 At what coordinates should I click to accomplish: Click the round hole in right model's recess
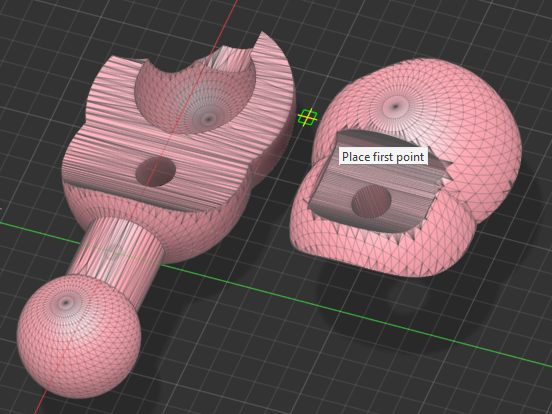[x=371, y=202]
